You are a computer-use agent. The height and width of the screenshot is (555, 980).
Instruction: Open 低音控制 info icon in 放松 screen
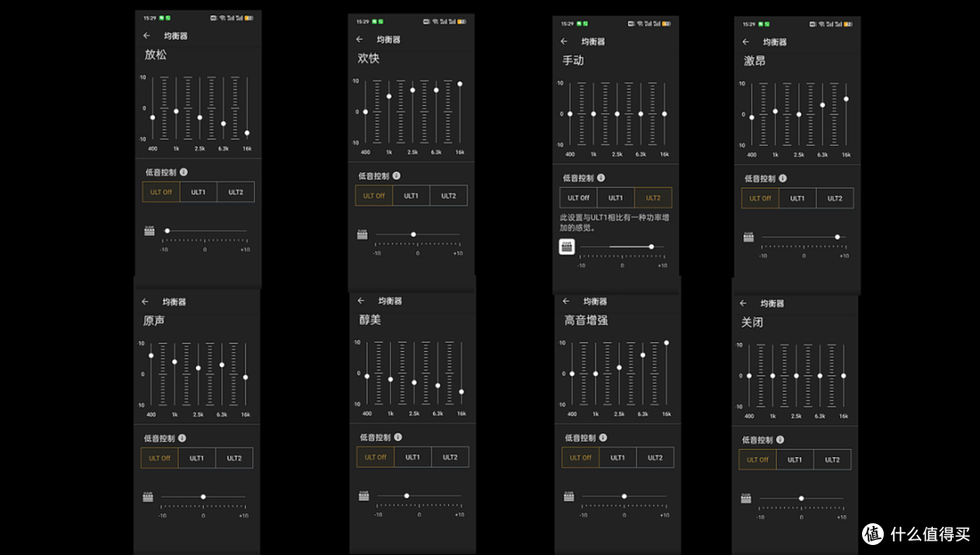coord(183,172)
